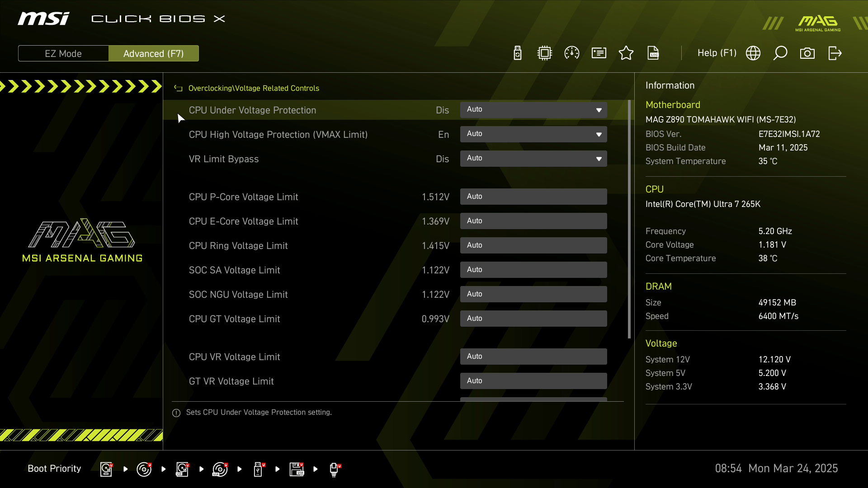The width and height of the screenshot is (868, 488).
Task: Open Help (F1)
Action: click(717, 53)
